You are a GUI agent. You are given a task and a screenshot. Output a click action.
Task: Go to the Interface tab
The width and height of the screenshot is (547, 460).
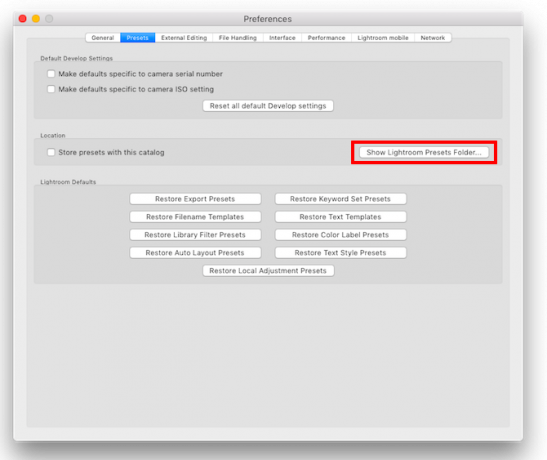282,38
